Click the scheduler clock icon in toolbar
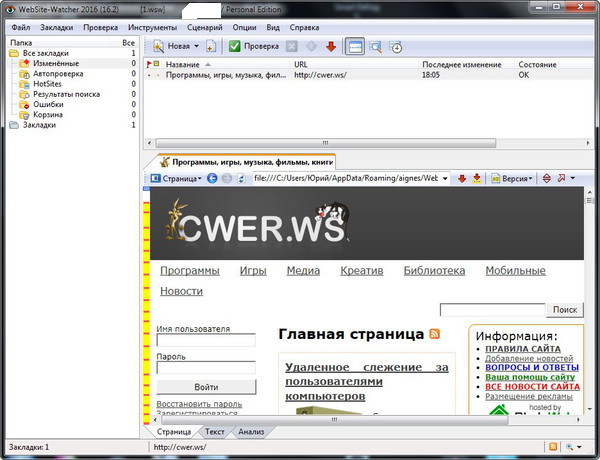Viewport: 600px width, 460px height. [x=397, y=46]
